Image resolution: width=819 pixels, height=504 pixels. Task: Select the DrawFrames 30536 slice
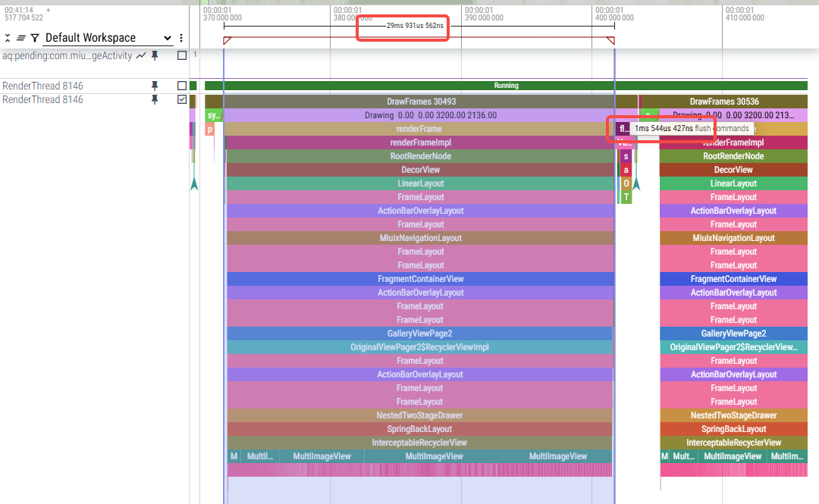(x=724, y=102)
